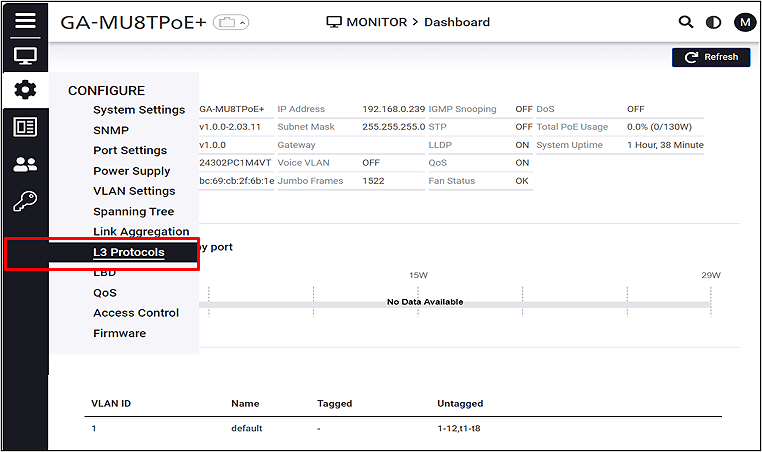Open System Settings in Configure menu
The image size is (762, 452).
coord(139,110)
